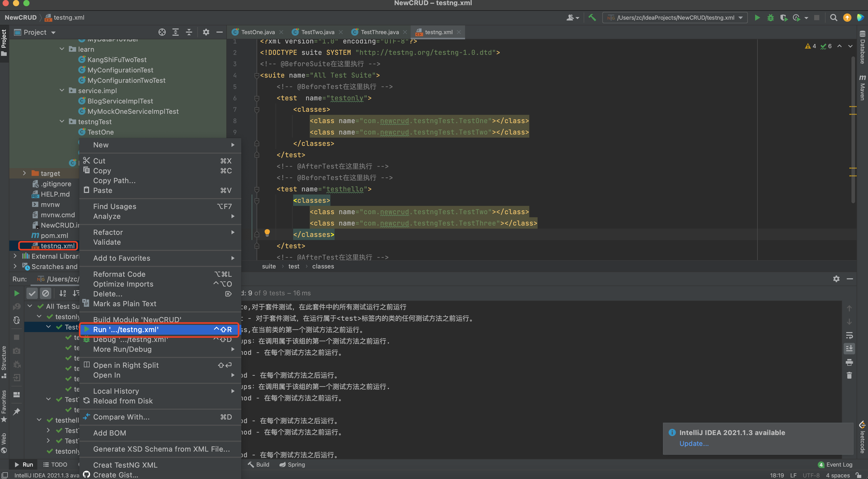Toggle showing passed tests in the Run panel

(32, 293)
